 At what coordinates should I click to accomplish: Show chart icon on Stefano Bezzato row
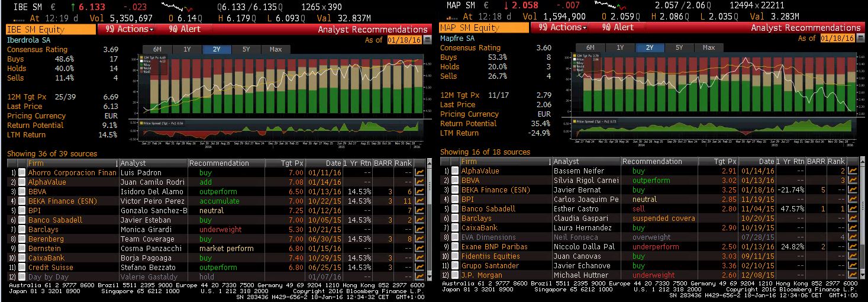tap(420, 268)
